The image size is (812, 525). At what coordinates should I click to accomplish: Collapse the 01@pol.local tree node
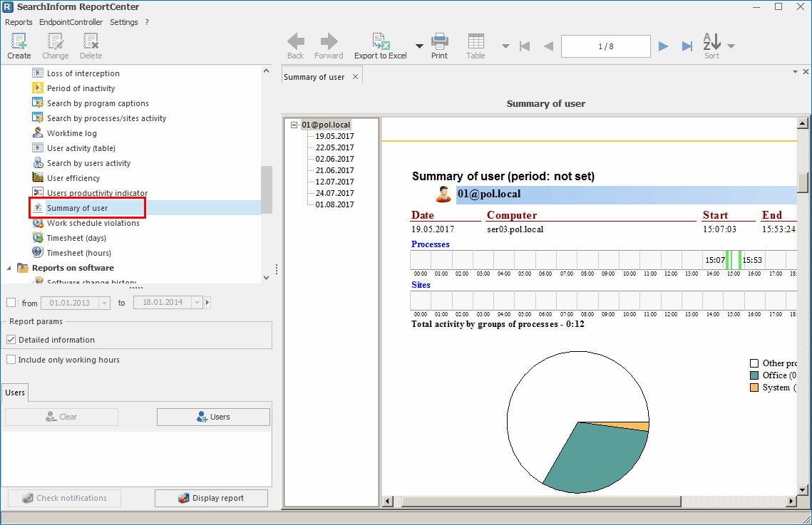294,125
